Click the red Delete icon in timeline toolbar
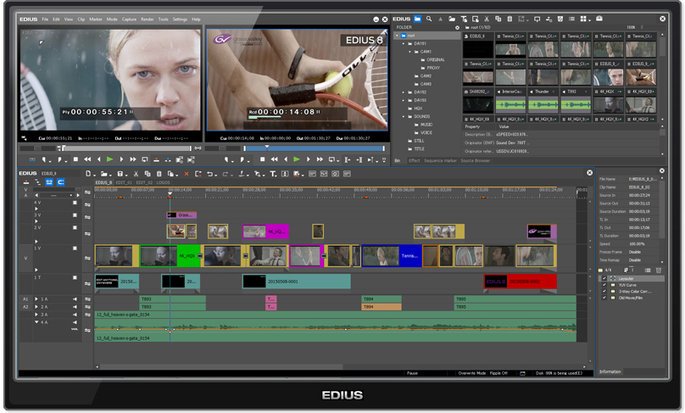This screenshot has width=685, height=413. (186, 173)
